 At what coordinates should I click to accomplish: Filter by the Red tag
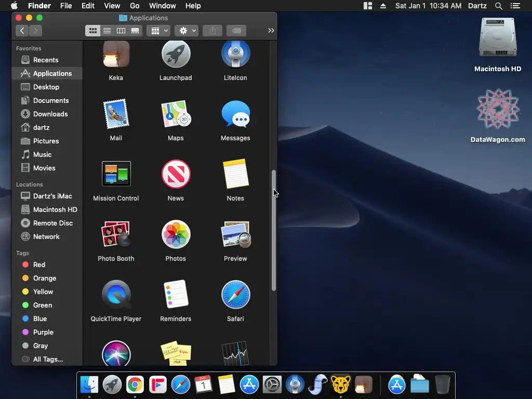(x=47, y=264)
